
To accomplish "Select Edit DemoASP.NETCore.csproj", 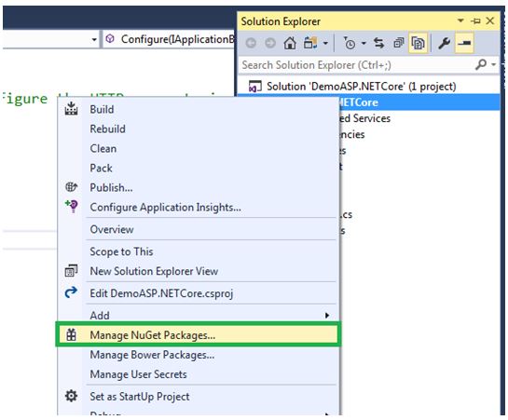I will [161, 293].
